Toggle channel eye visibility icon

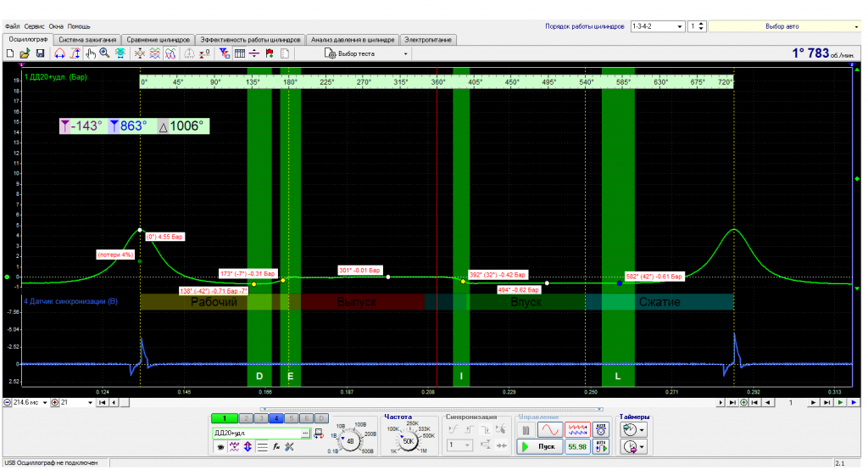pos(220,447)
